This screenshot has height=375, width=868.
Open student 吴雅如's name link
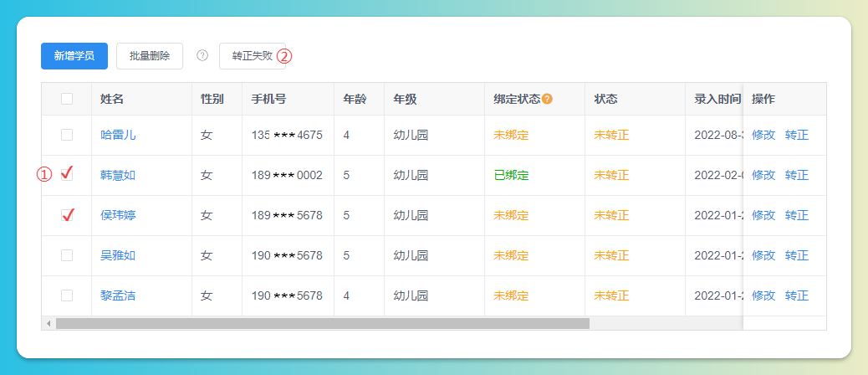point(118,255)
